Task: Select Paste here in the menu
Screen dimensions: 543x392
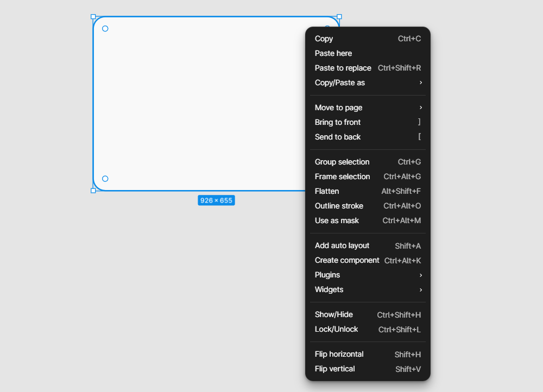Action: coord(368,53)
